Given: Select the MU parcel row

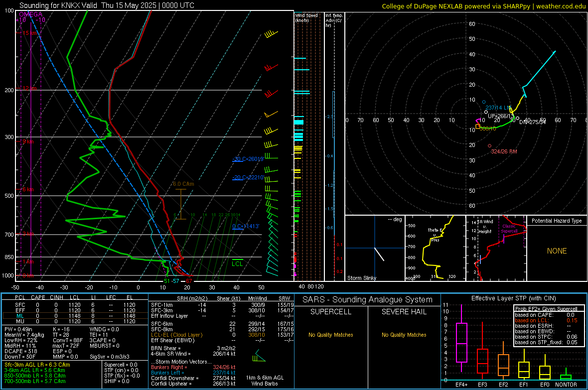Looking at the screenshot, I should coord(75,321).
